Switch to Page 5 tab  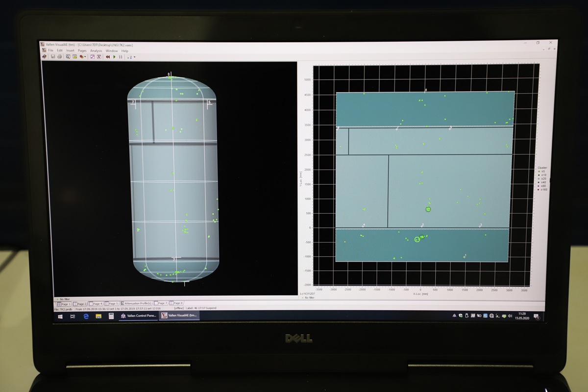112,304
